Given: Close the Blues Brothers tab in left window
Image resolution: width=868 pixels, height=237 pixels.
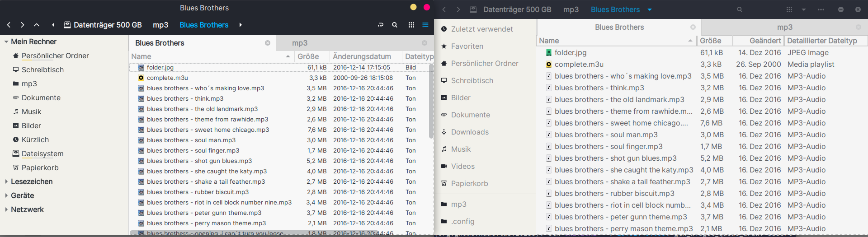Looking at the screenshot, I should 268,43.
